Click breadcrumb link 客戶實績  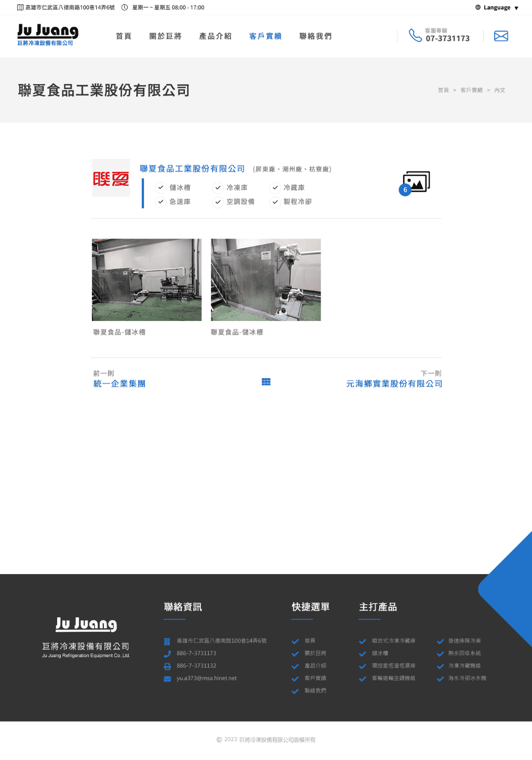[x=471, y=90]
